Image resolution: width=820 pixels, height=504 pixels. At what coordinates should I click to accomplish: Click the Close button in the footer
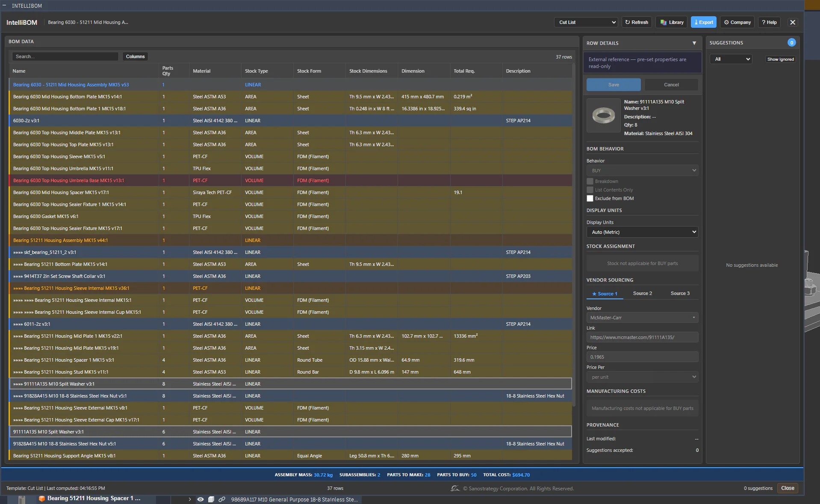pyautogui.click(x=788, y=488)
